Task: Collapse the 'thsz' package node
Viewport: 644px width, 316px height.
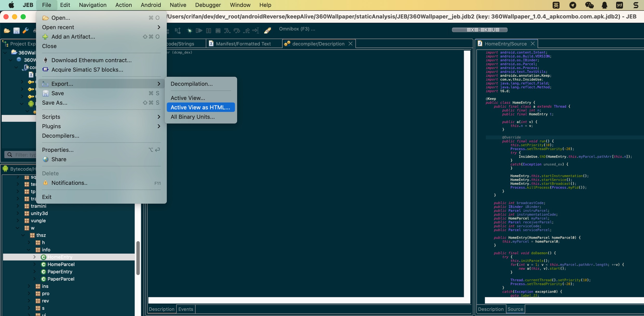Action: 23,235
